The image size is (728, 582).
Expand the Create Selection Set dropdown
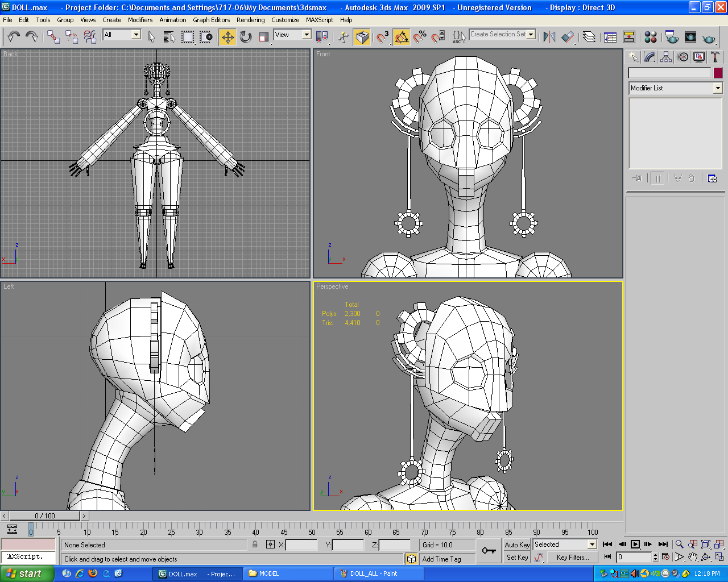pos(531,34)
